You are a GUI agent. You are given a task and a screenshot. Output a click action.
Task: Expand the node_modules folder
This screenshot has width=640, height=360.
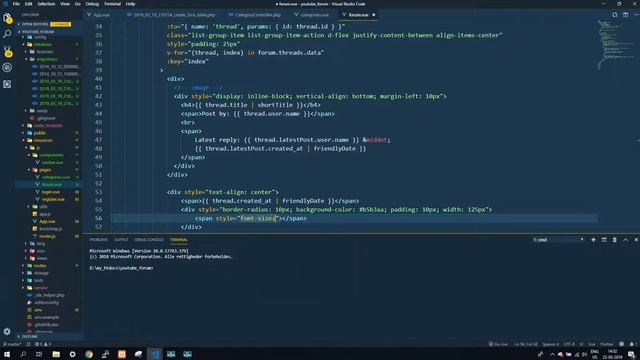(x=49, y=126)
